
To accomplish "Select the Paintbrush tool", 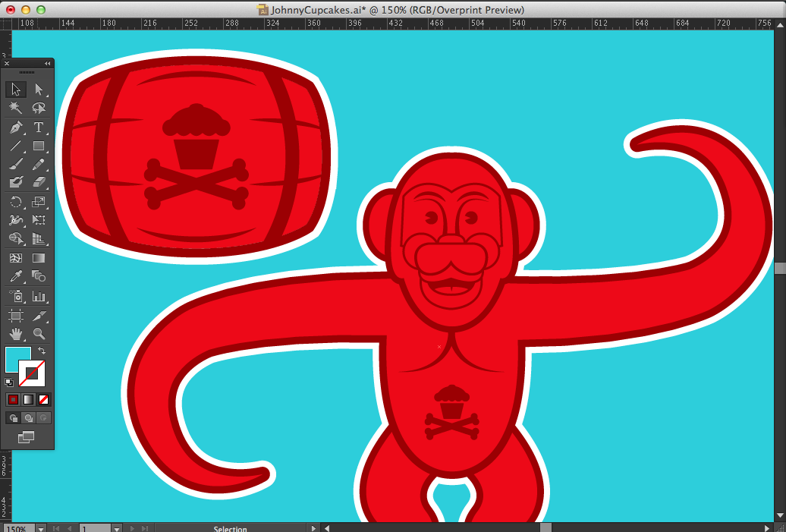I will click(x=15, y=164).
